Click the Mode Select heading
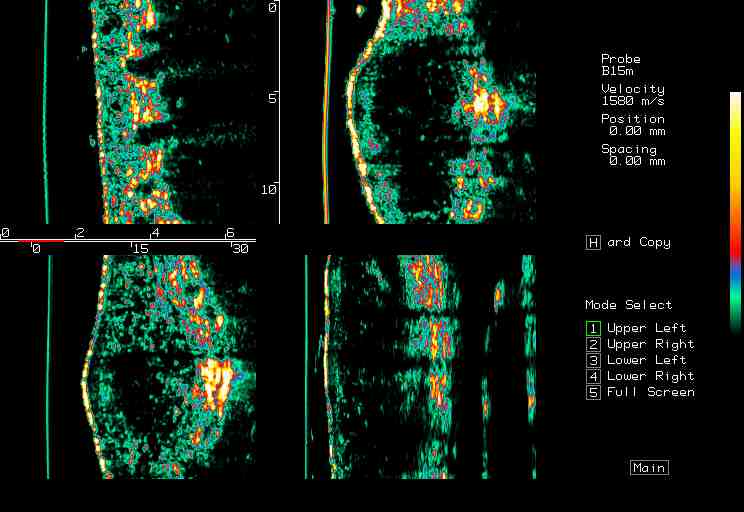 click(x=629, y=305)
